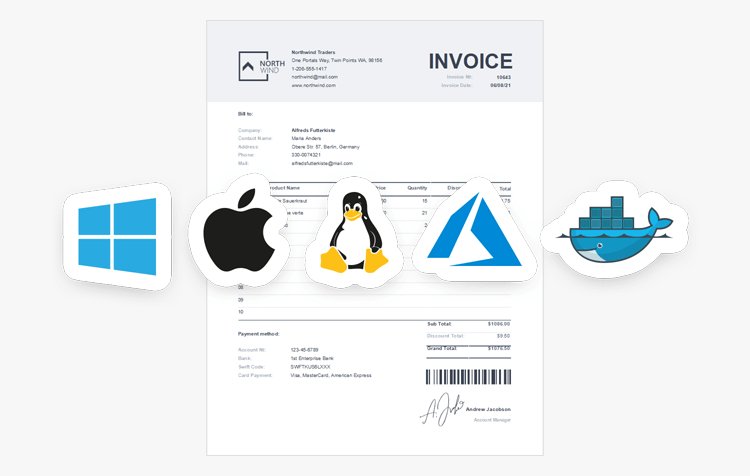Click the Quantity column header
This screenshot has height=476, width=750.
(x=417, y=188)
